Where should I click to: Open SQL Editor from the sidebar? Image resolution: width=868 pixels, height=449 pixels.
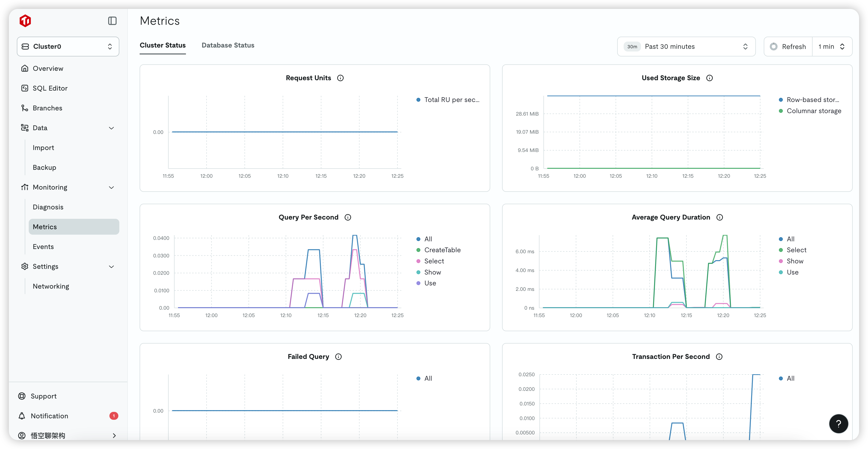pos(50,88)
